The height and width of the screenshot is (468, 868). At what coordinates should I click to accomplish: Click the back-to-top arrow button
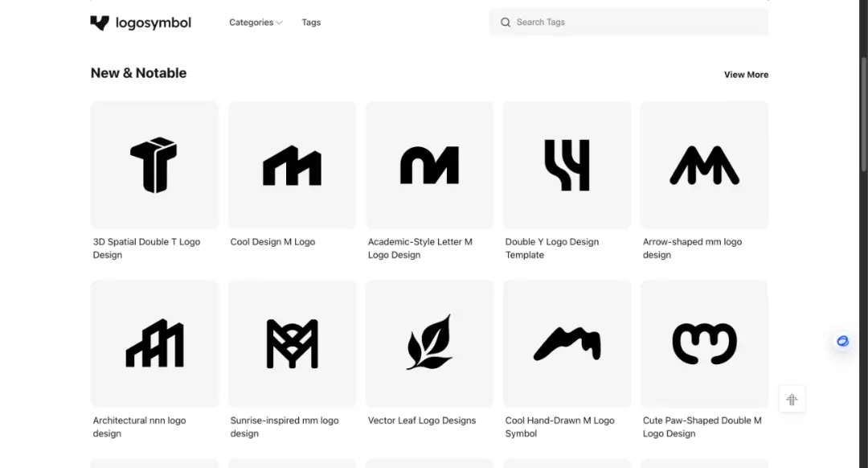pos(792,400)
